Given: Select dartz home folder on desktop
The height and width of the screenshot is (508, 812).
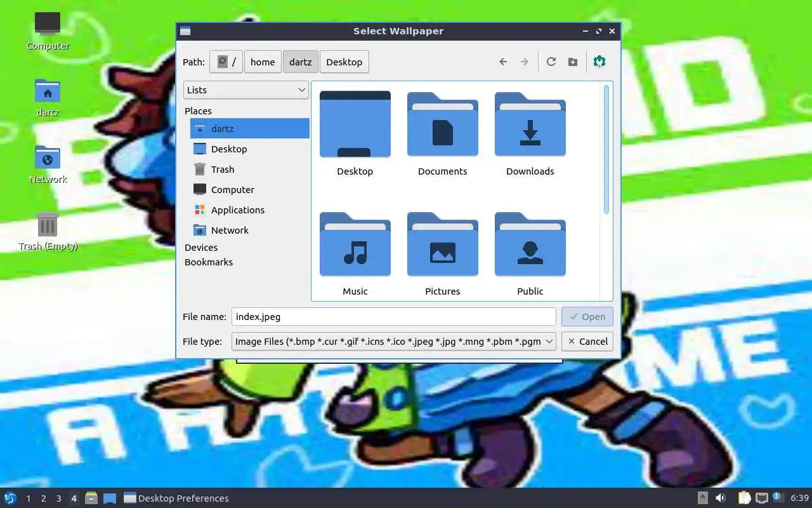Looking at the screenshot, I should point(48,98).
